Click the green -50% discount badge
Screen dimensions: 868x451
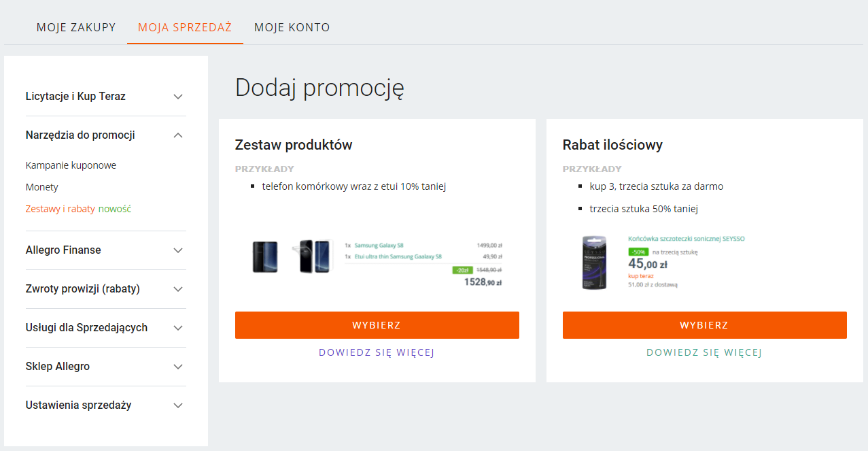tap(638, 252)
